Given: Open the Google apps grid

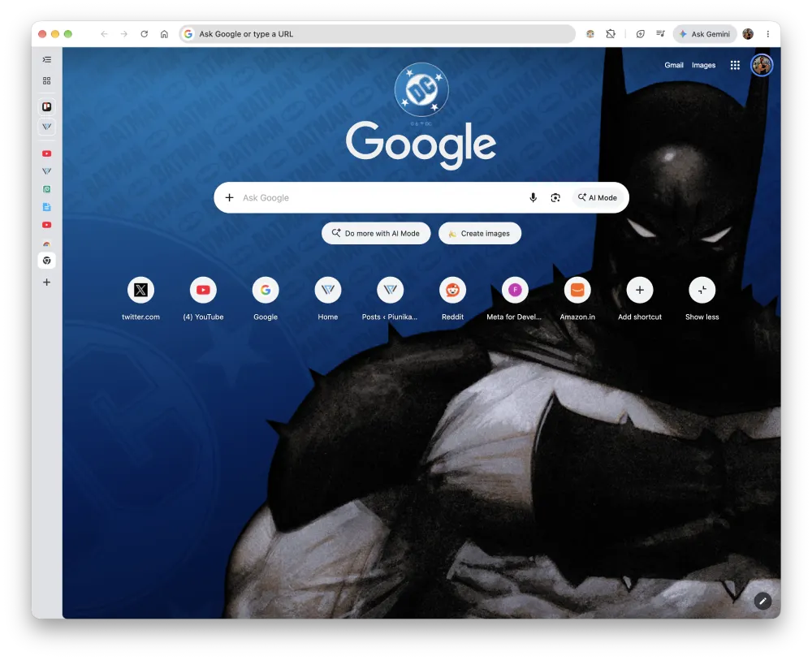Looking at the screenshot, I should point(735,65).
